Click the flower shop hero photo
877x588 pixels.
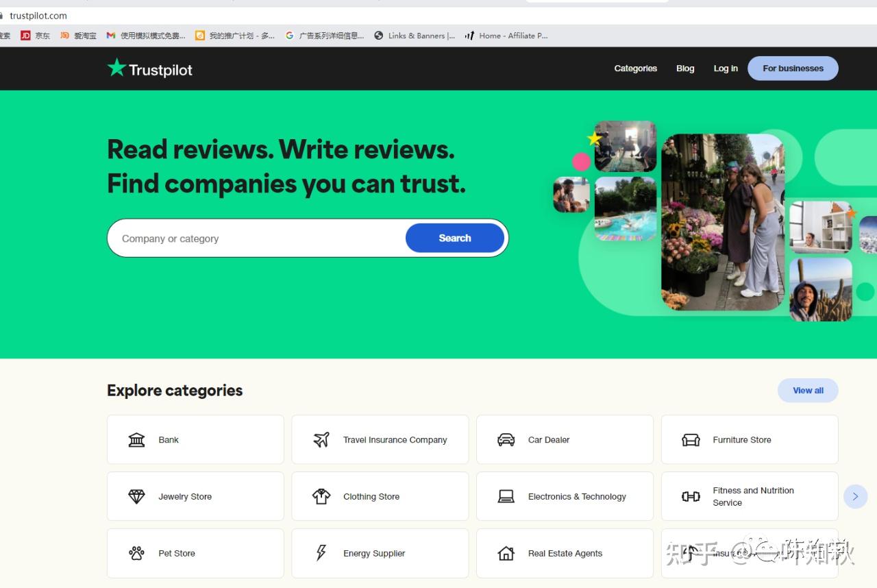pos(723,222)
